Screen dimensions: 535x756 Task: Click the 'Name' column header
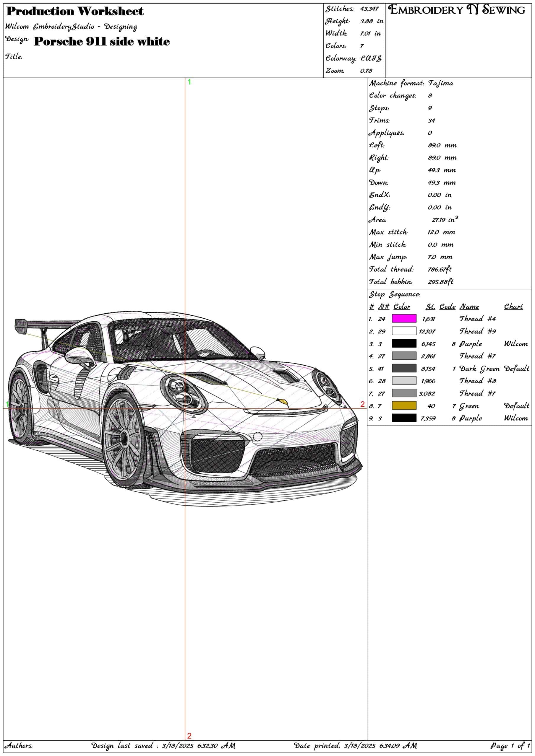[469, 307]
